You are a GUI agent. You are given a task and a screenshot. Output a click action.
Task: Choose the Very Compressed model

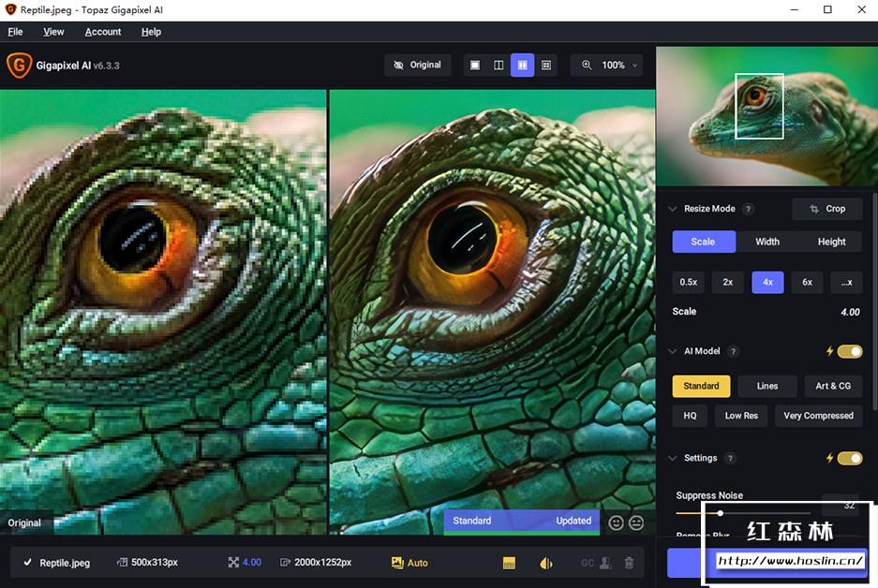[x=819, y=416]
